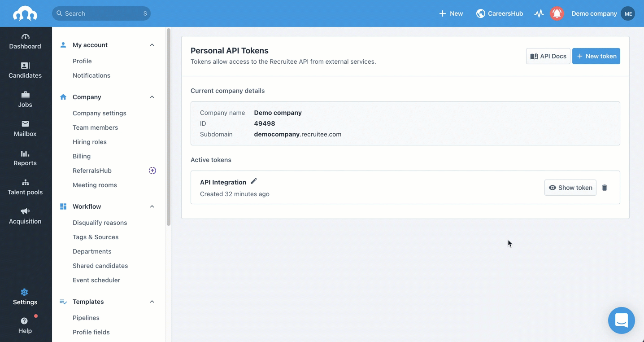Image resolution: width=644 pixels, height=342 pixels.
Task: Open the Mailbox section
Action: point(25,129)
